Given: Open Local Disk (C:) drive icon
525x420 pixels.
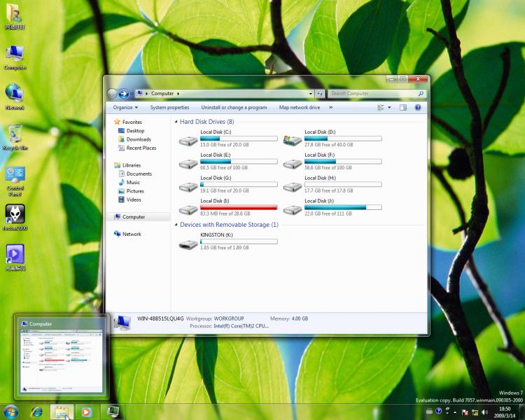Looking at the screenshot, I should click(x=188, y=141).
